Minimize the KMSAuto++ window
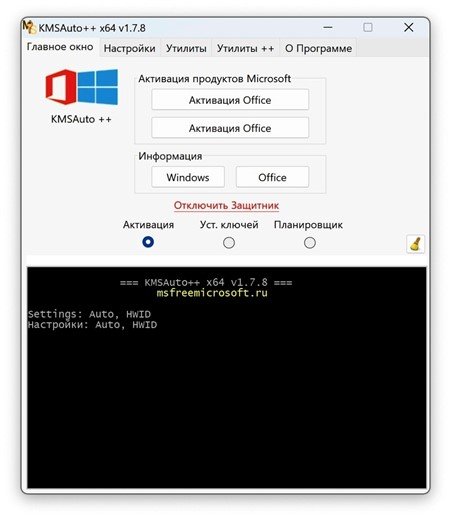Viewport: 451px width, 518px height. pyautogui.click(x=328, y=27)
